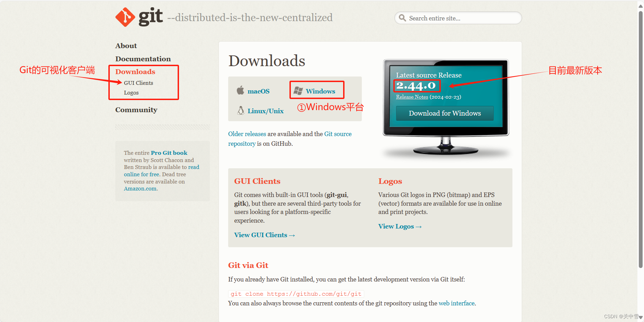This screenshot has width=644, height=322.
Task: Click the Downloads page heading
Action: [x=267, y=61]
